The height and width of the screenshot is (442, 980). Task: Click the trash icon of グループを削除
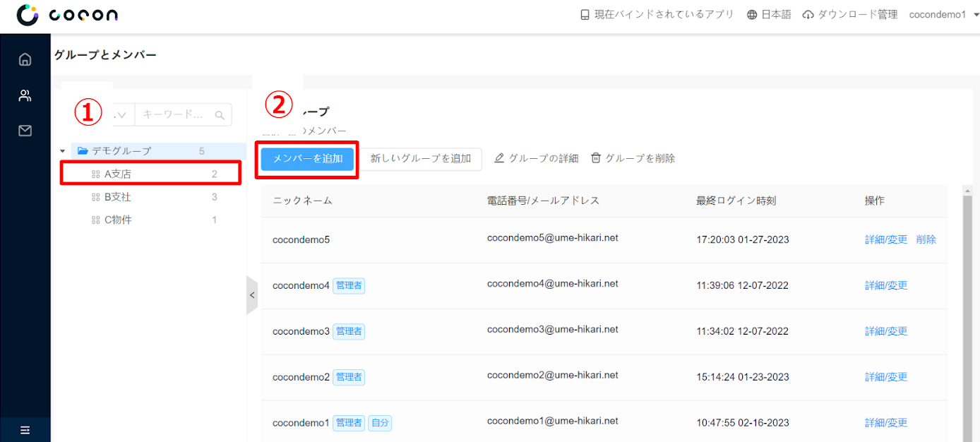(596, 158)
